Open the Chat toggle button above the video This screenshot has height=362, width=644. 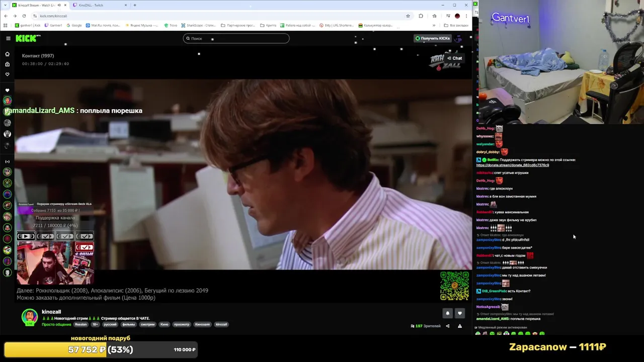click(454, 58)
